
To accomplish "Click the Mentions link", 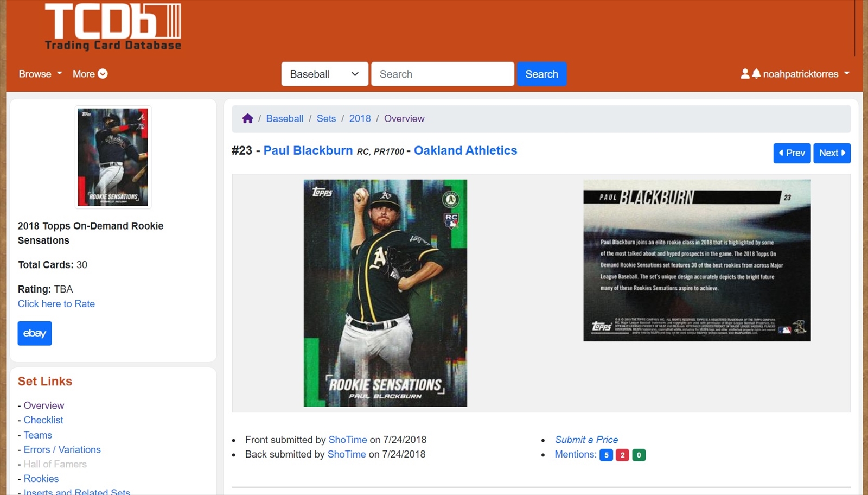I will 575,454.
